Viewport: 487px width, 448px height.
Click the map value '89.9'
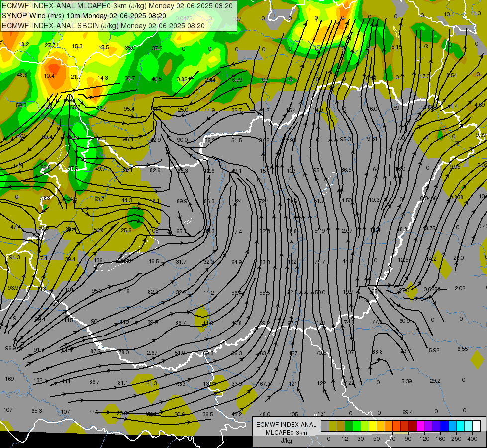[182, 201]
